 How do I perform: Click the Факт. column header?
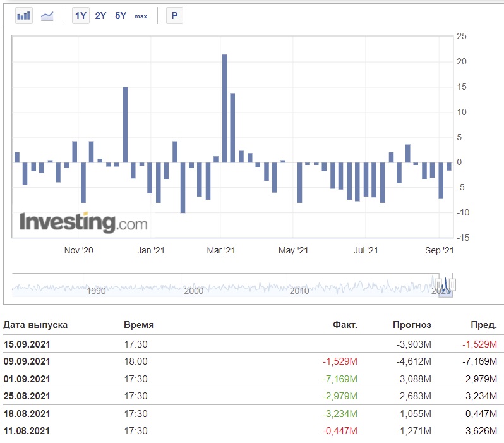click(345, 325)
